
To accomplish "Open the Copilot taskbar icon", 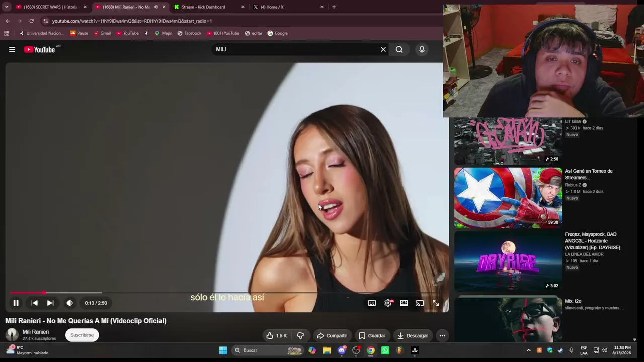I will [x=312, y=350].
